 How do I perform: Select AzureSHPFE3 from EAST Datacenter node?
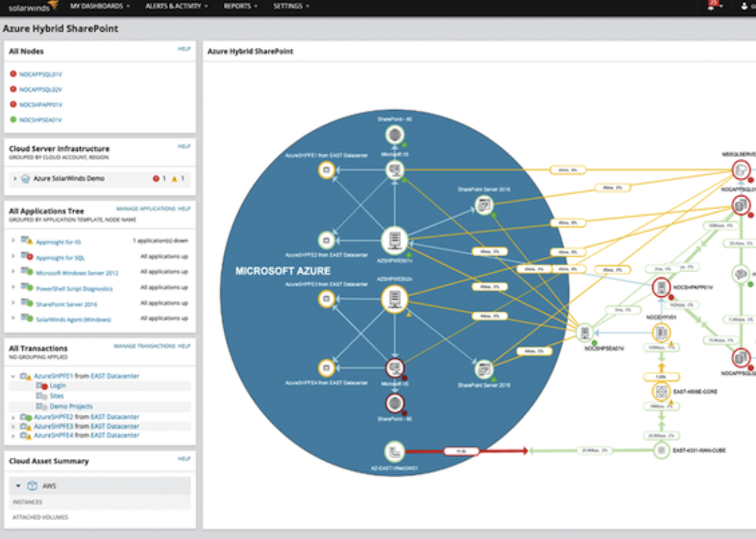[x=326, y=299]
